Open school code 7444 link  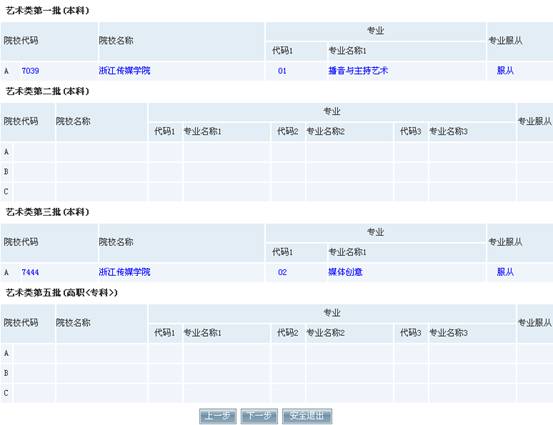pos(30,272)
